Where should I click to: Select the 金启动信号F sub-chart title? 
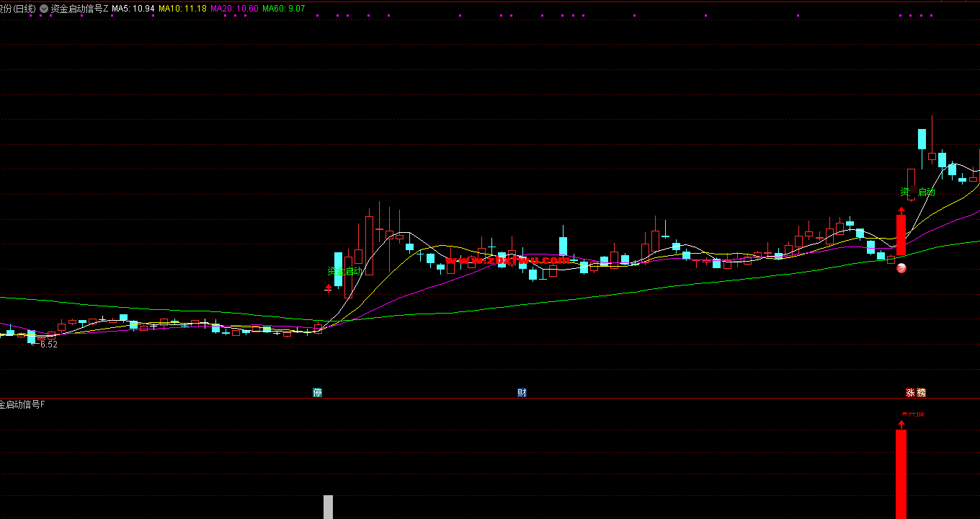[22, 404]
